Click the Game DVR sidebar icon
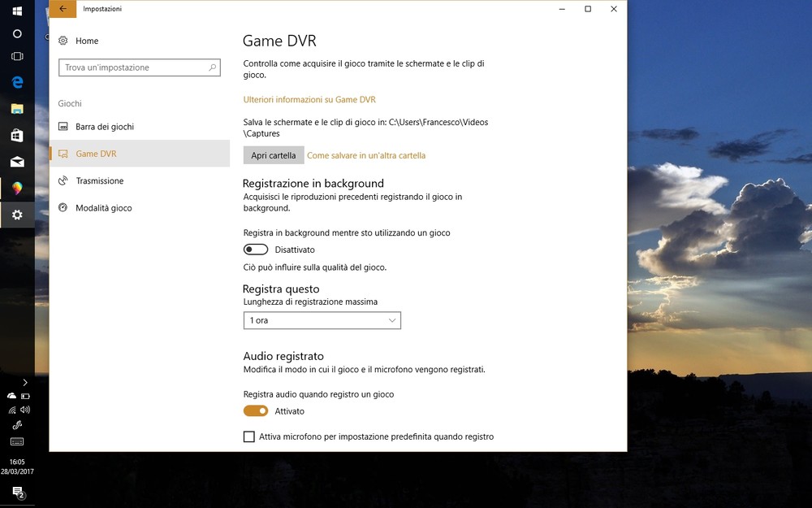Image resolution: width=812 pixels, height=508 pixels. (x=63, y=154)
